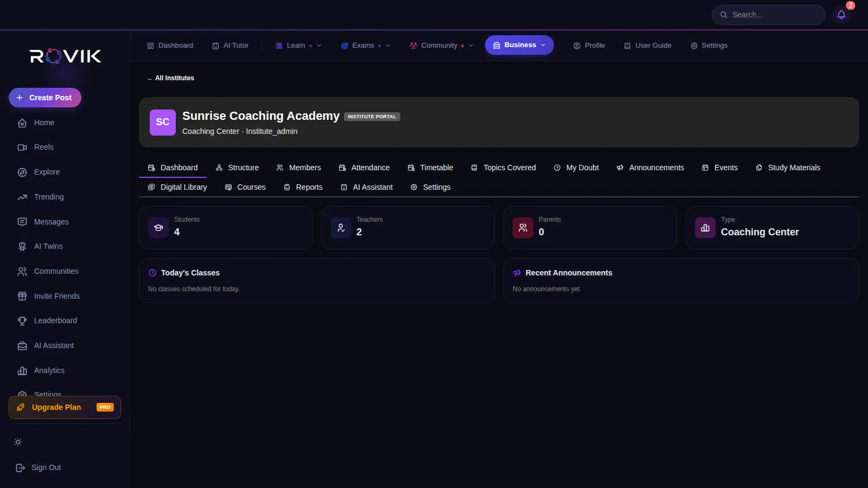Screen dimensions: 868x488
Task: Click the Leaderboard trophy icon
Action: click(x=22, y=321)
